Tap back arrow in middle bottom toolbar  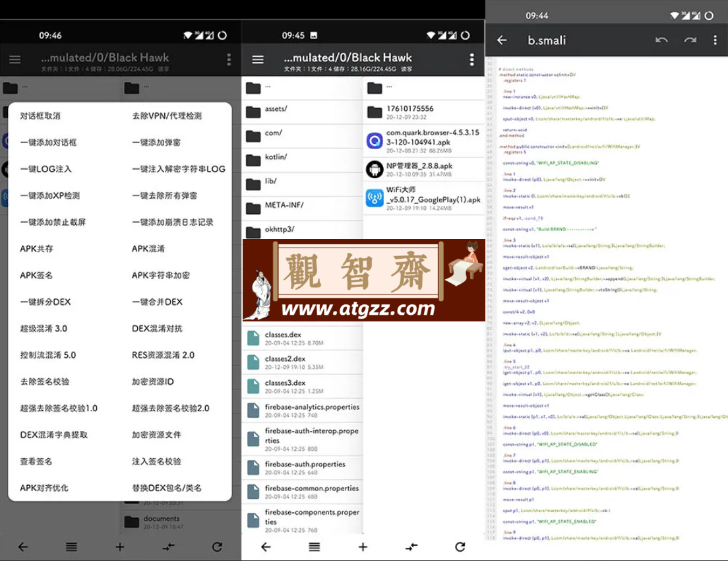coord(266,546)
